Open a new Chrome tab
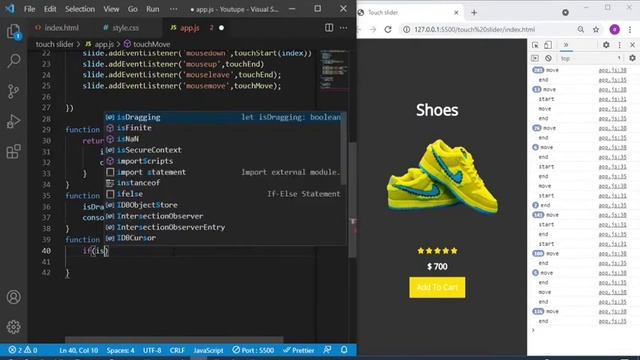The image size is (640, 360). 474,13
